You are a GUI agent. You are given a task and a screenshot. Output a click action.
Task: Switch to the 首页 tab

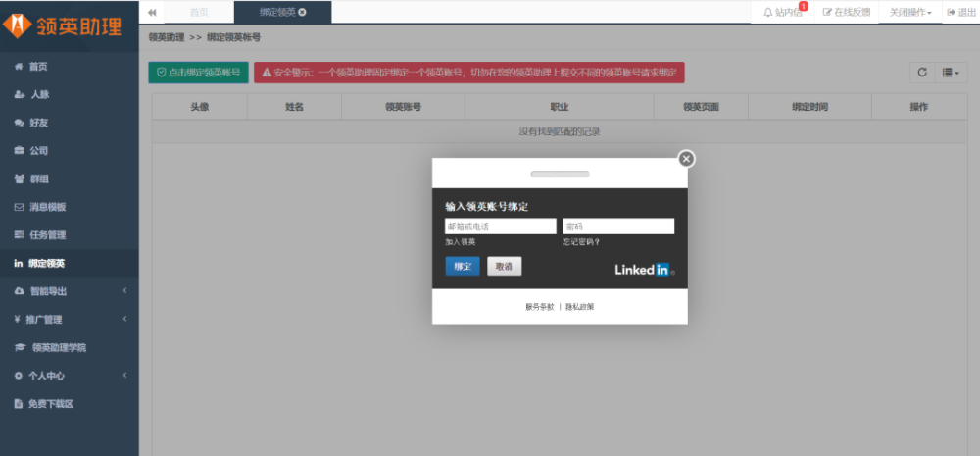coord(199,12)
